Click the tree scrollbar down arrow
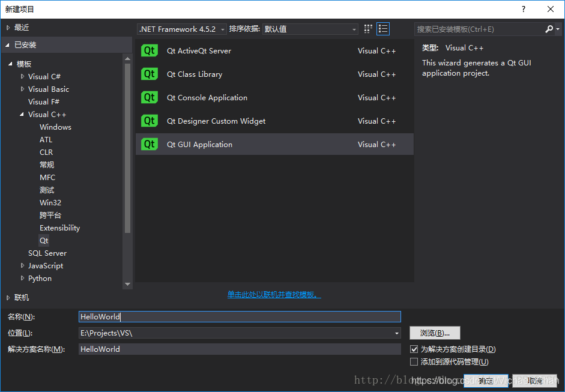 click(127, 285)
